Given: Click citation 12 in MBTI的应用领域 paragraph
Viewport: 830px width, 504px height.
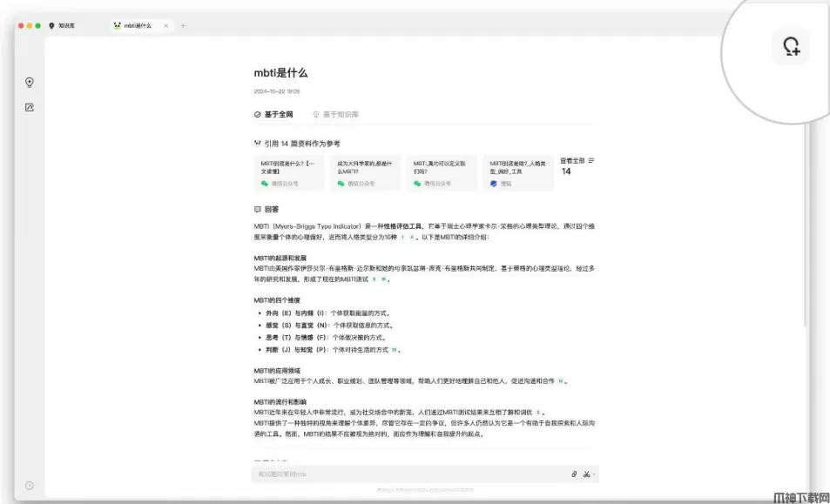Looking at the screenshot, I should click(561, 381).
